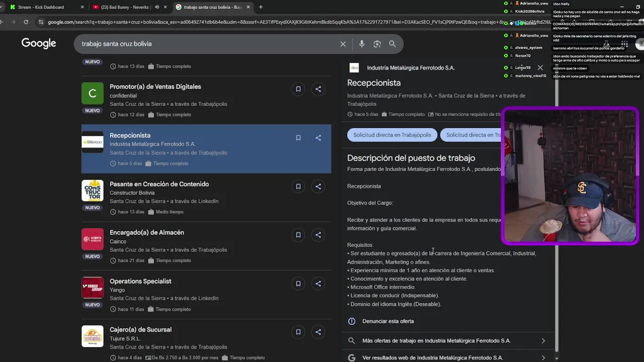Bookmark the Cajero(a) de Sucursal job
The width and height of the screenshot is (644, 362).
[298, 332]
